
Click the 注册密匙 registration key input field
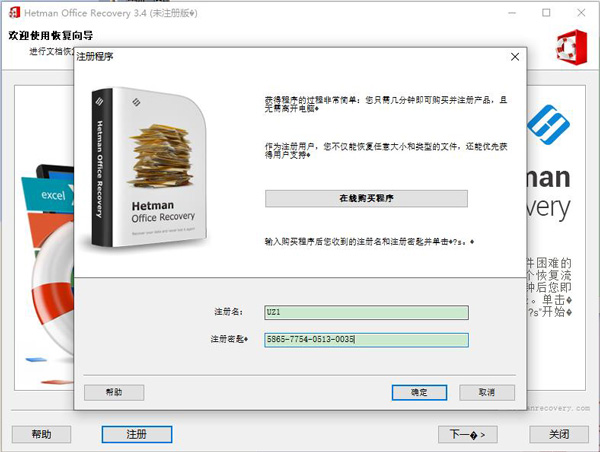click(366, 340)
